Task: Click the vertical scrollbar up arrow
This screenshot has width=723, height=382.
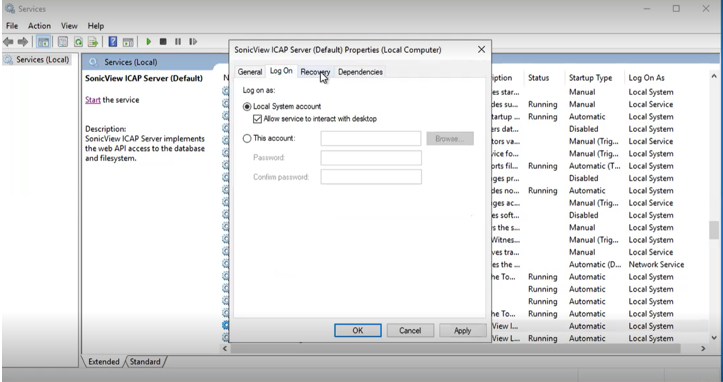Action: pyautogui.click(x=714, y=76)
